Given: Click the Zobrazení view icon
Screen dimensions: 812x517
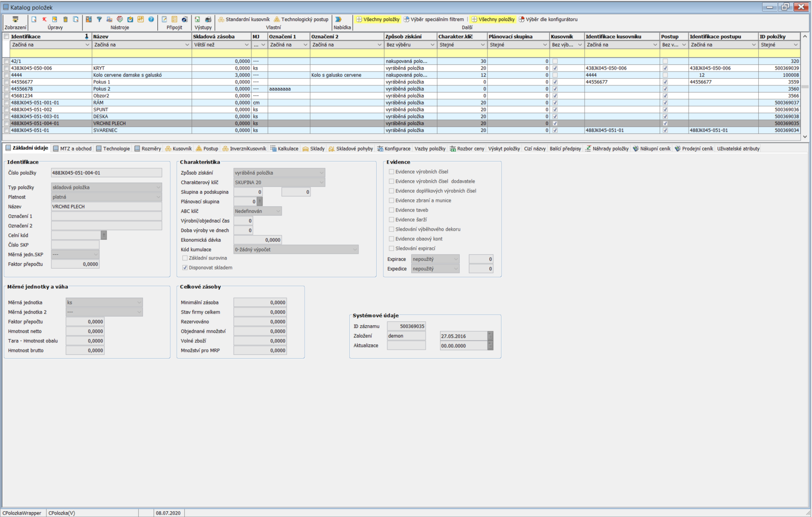Looking at the screenshot, I should (x=15, y=20).
